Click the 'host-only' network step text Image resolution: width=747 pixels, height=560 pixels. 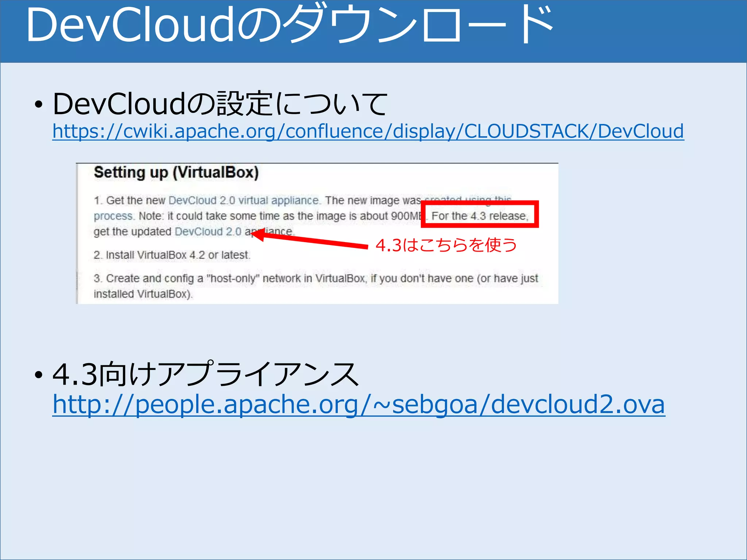click(316, 286)
